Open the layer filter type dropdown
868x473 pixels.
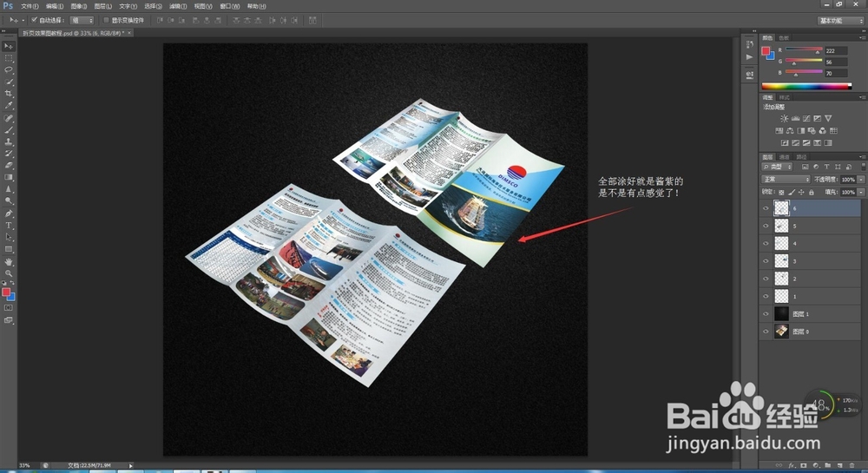pyautogui.click(x=777, y=167)
